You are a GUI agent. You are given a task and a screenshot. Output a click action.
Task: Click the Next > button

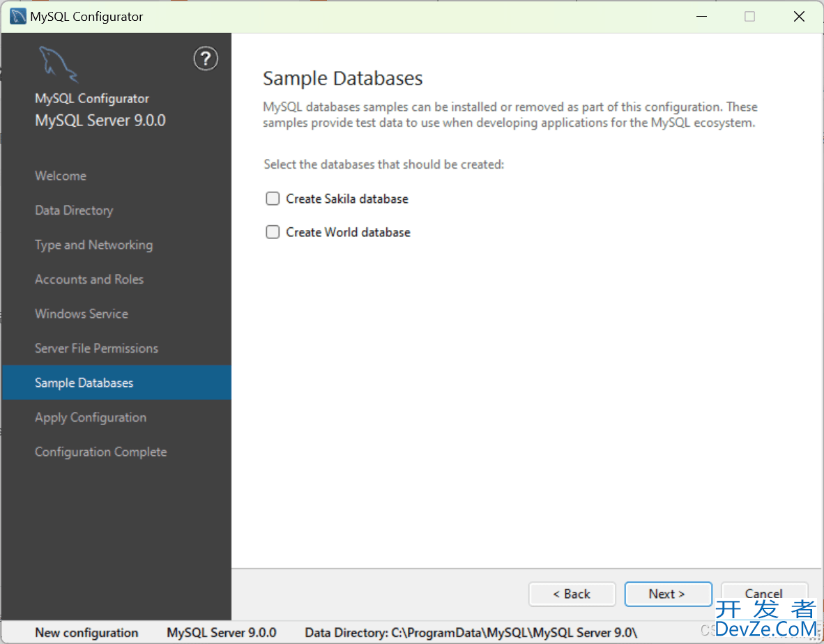click(x=668, y=594)
